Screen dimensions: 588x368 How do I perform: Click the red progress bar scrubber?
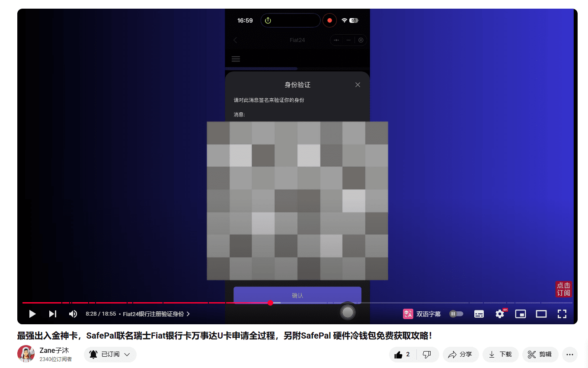point(270,303)
